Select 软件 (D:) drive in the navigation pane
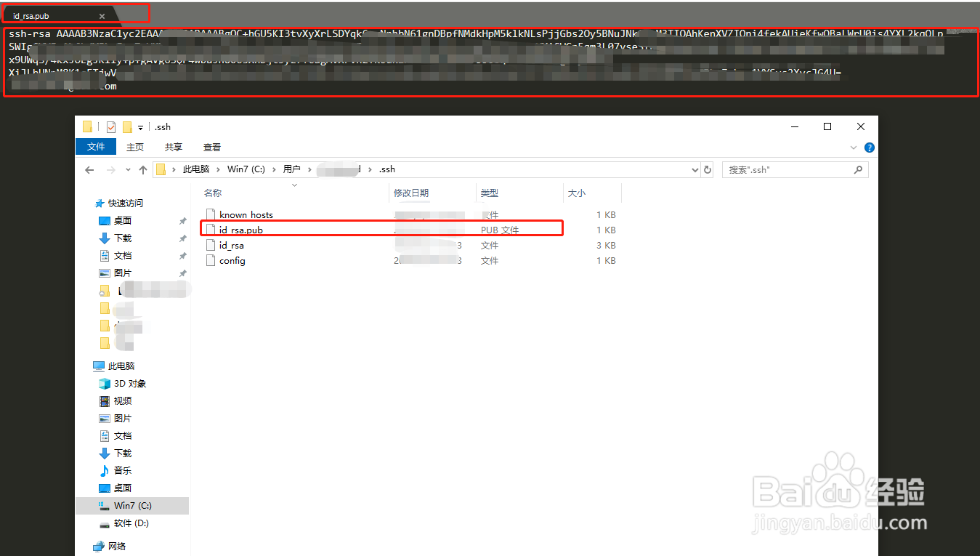 [131, 523]
